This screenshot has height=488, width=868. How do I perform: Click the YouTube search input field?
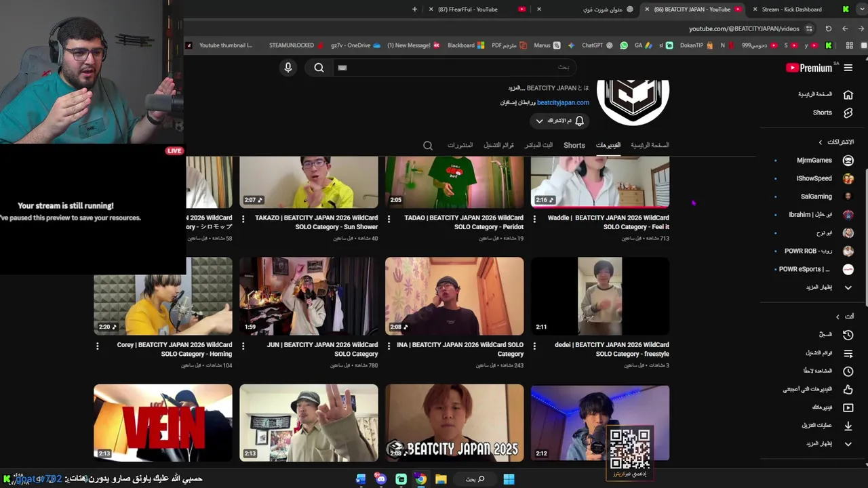[454, 68]
